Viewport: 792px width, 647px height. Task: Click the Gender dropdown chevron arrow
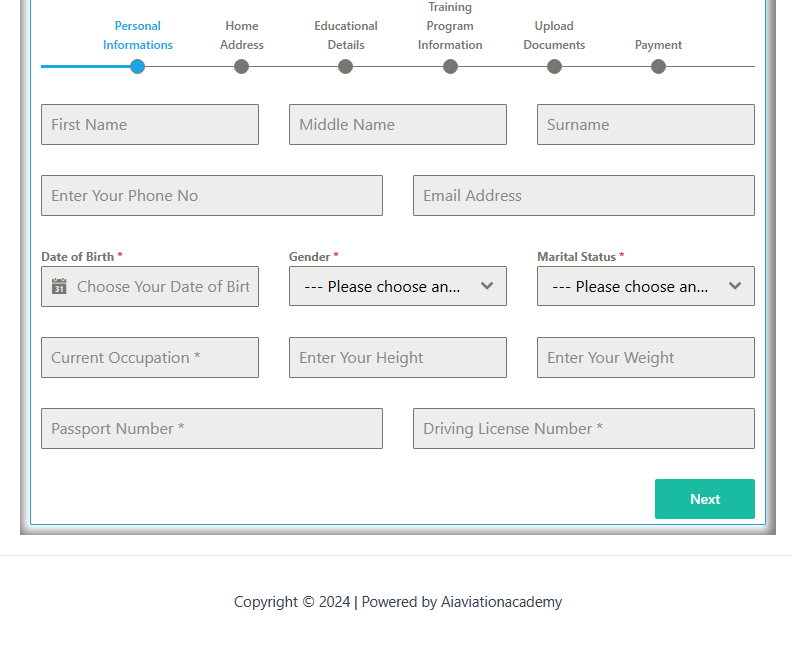487,286
